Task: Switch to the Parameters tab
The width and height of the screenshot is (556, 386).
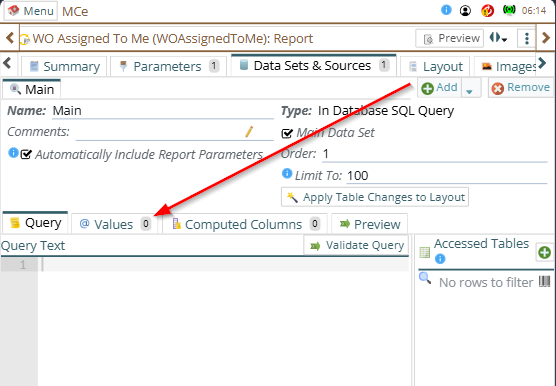Action: coord(168,66)
